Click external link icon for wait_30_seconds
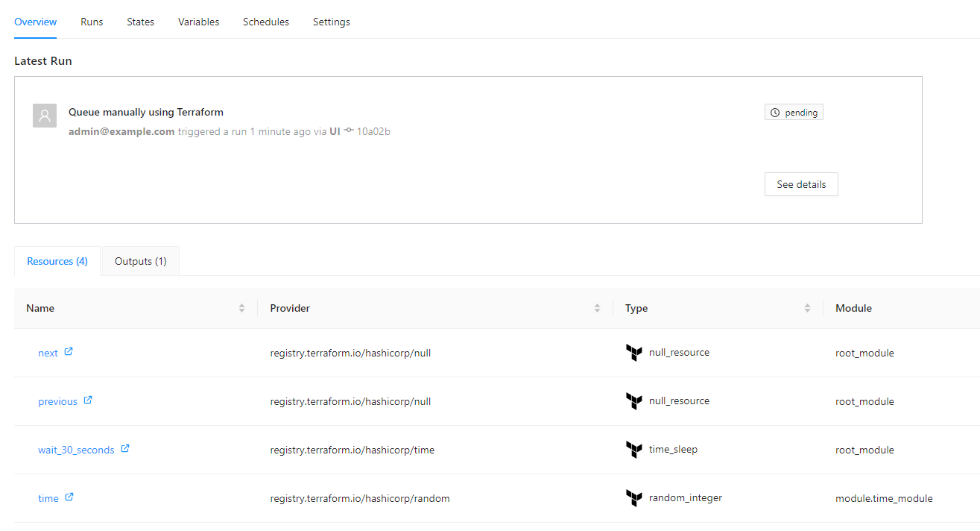This screenshot has height=531, width=980. (125, 449)
